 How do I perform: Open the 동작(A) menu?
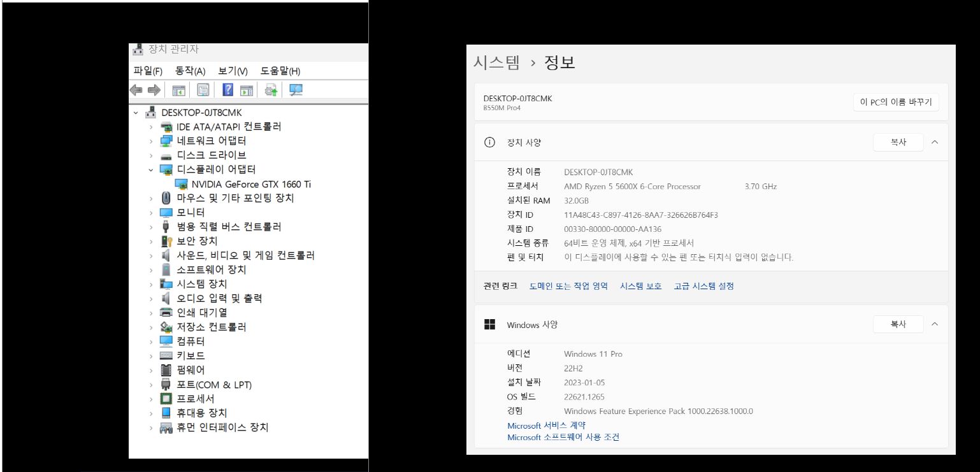coord(191,71)
